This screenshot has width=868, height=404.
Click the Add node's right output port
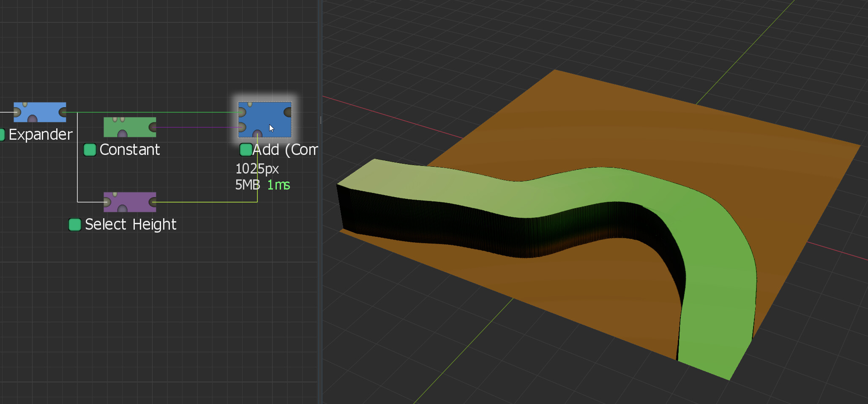point(288,112)
